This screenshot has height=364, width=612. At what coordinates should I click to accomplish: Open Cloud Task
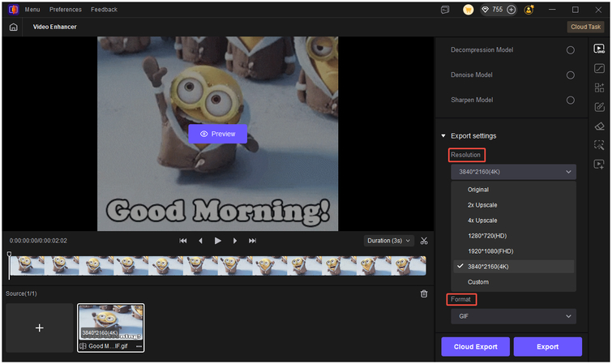[585, 27]
